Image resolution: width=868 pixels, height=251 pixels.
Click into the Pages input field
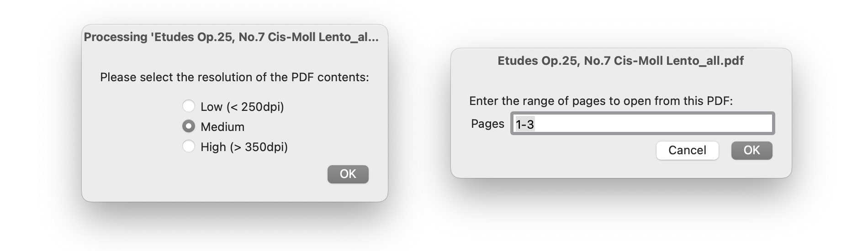tap(642, 124)
